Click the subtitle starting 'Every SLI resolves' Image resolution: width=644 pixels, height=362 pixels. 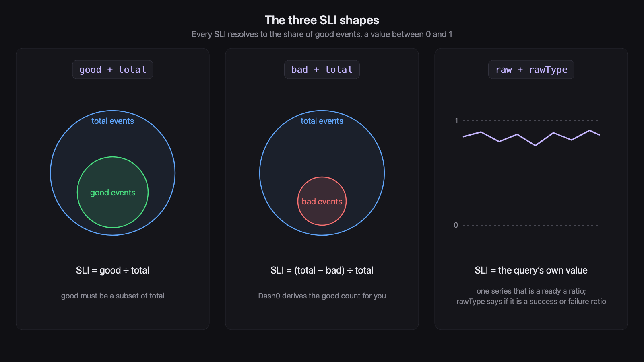click(x=322, y=34)
